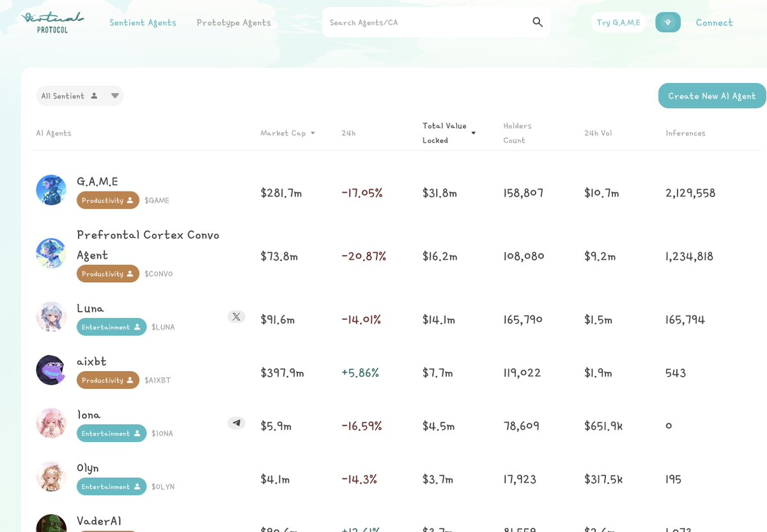Click the $281.7m market cap value
The height and width of the screenshot is (532, 767).
click(281, 193)
